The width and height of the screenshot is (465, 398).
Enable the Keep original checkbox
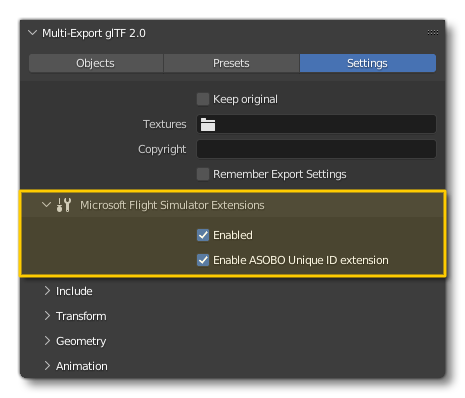[203, 99]
